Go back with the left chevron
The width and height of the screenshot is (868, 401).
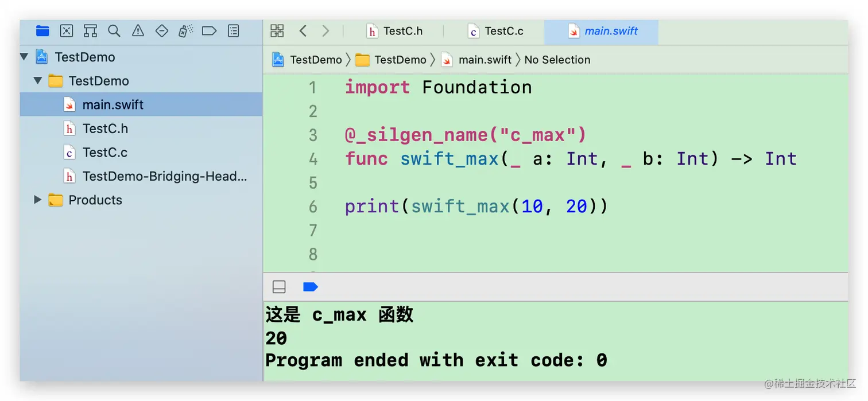point(303,31)
